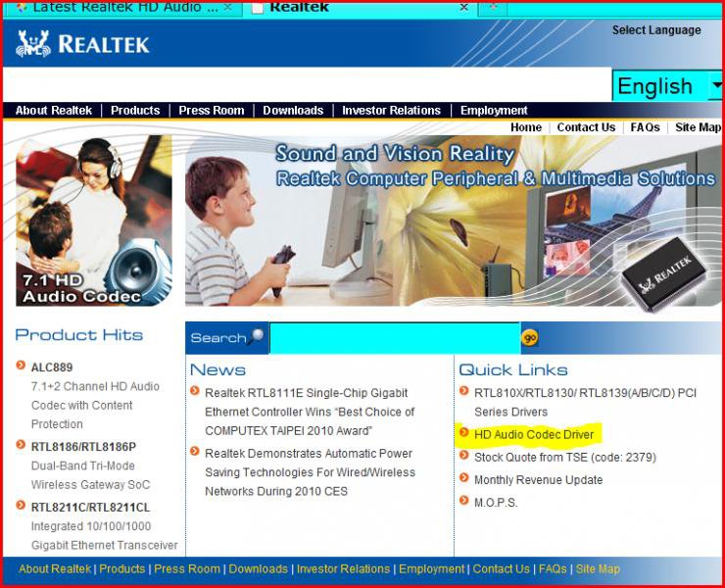The image size is (725, 588).
Task: Open Contact Us link under menu bar
Action: [586, 127]
